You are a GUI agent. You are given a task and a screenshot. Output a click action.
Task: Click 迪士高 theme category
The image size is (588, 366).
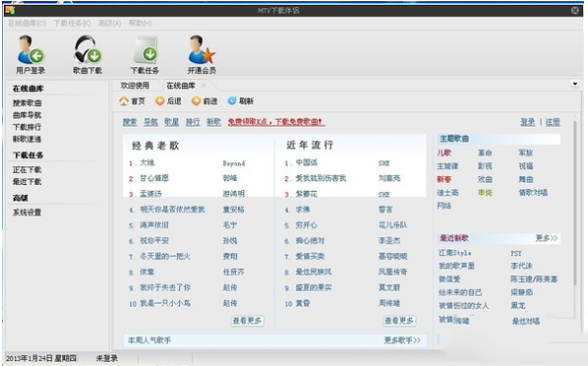tap(448, 193)
